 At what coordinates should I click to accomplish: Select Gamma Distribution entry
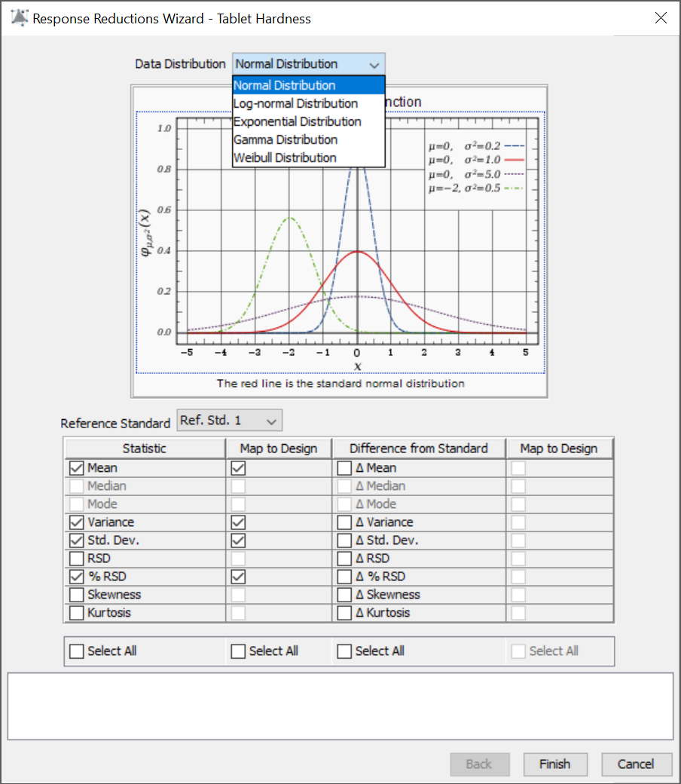pos(308,139)
